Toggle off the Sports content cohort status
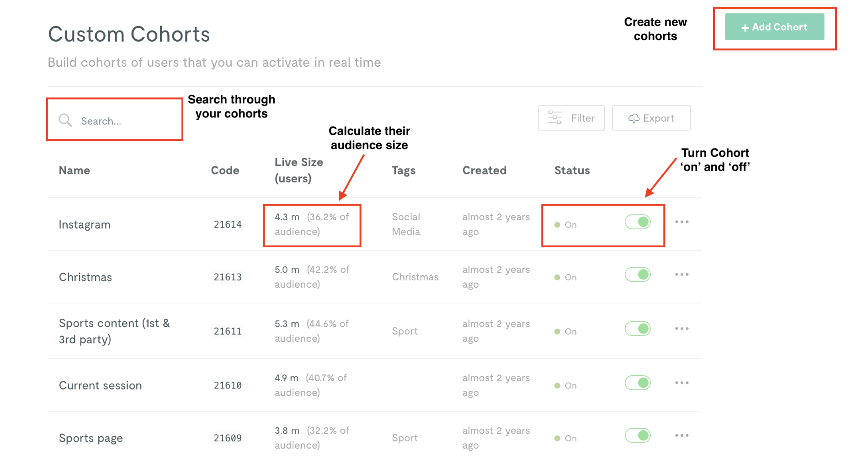Image resolution: width=868 pixels, height=458 pixels. (x=638, y=328)
